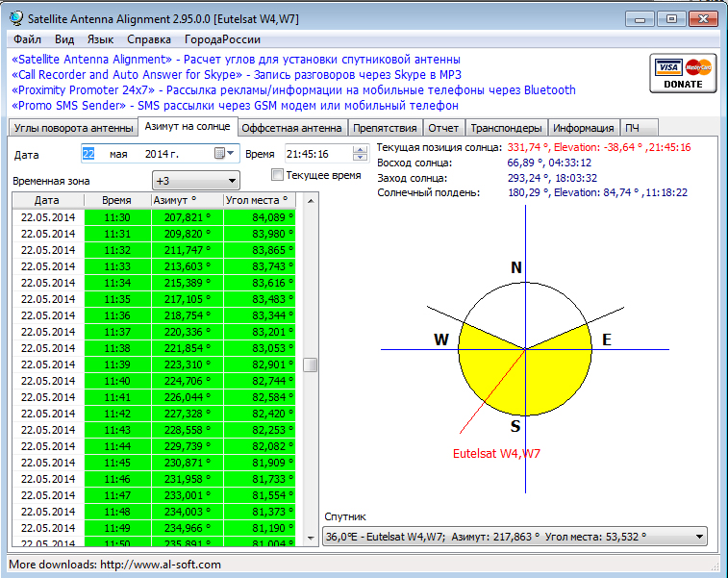Switch to Углы поворота антенны tab
The width and height of the screenshot is (728, 578).
(x=73, y=128)
